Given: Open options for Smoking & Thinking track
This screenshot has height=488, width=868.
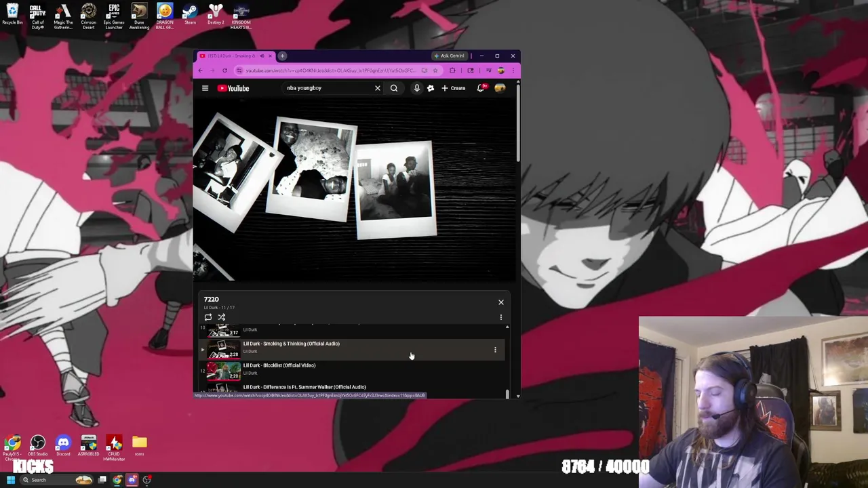Looking at the screenshot, I should [x=495, y=350].
